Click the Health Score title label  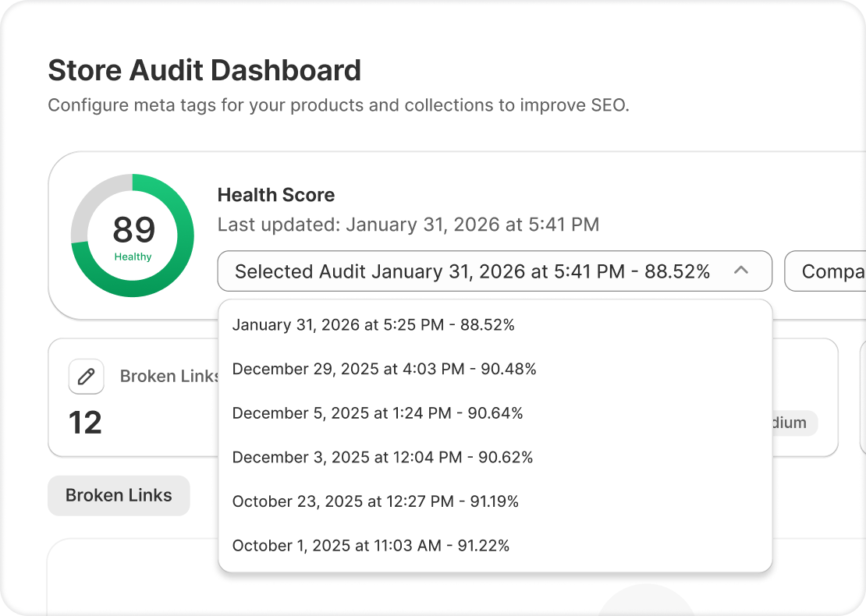click(276, 195)
